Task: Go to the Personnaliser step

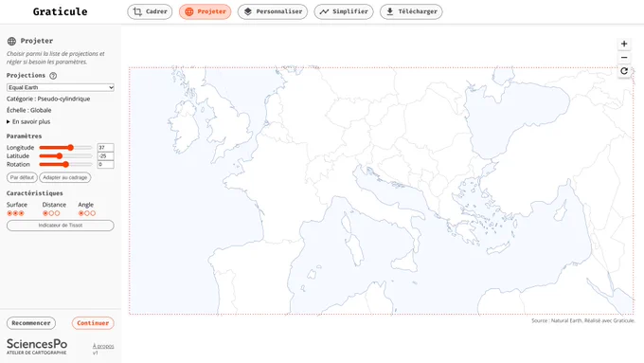Action: coord(273,11)
